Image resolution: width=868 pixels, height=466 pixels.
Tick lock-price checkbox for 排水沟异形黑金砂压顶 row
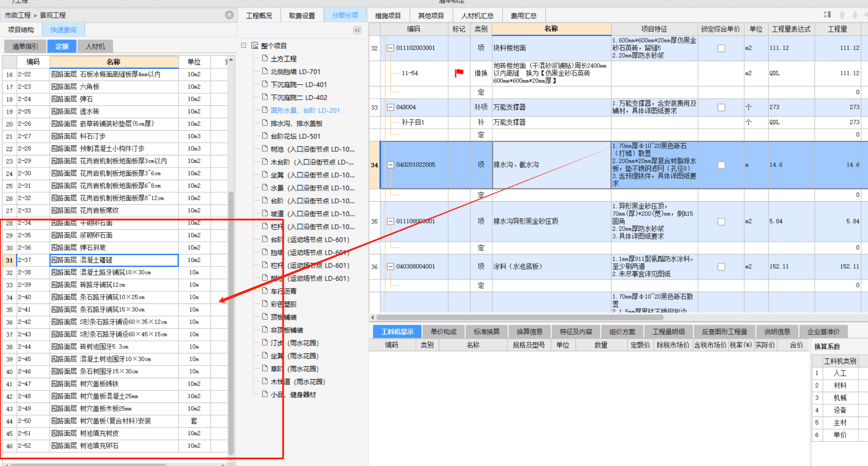click(x=721, y=221)
